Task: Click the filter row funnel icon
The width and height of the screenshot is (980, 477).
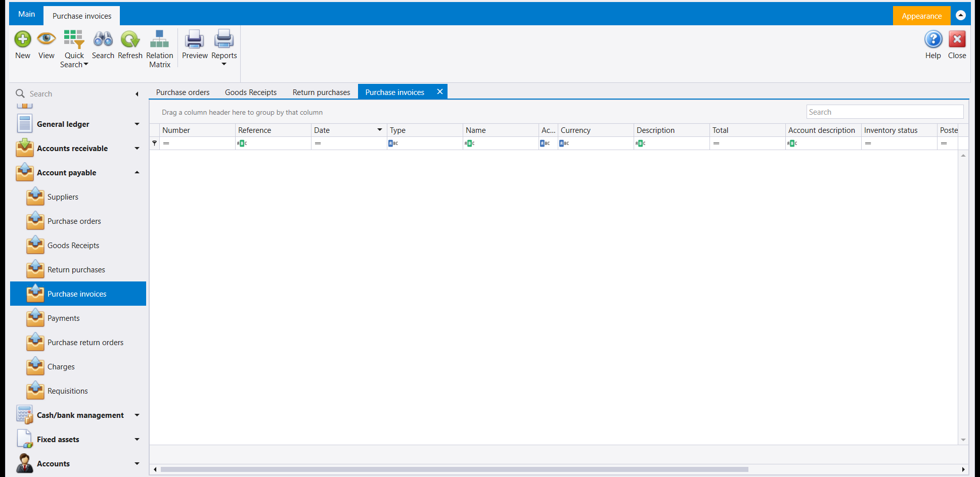Action: click(x=155, y=144)
